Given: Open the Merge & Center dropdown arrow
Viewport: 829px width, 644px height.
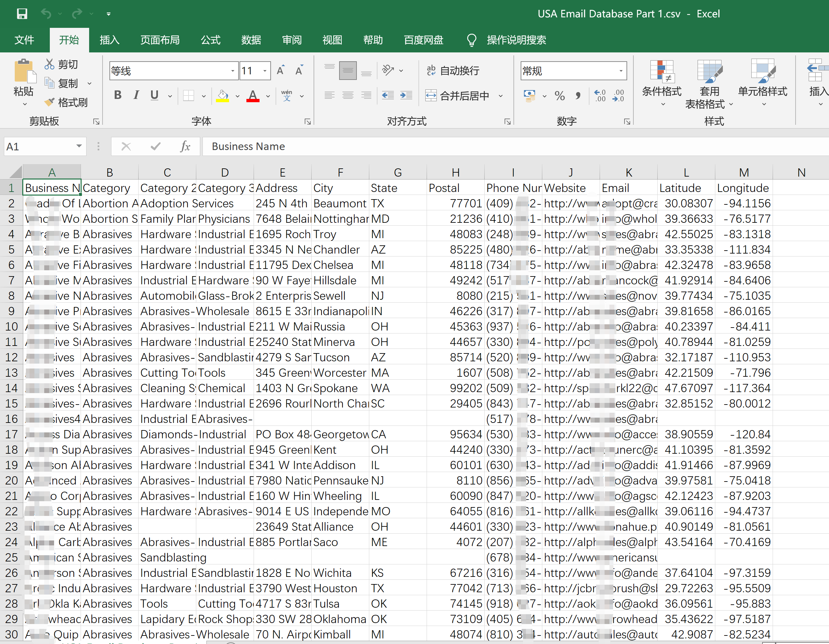Looking at the screenshot, I should click(x=501, y=96).
